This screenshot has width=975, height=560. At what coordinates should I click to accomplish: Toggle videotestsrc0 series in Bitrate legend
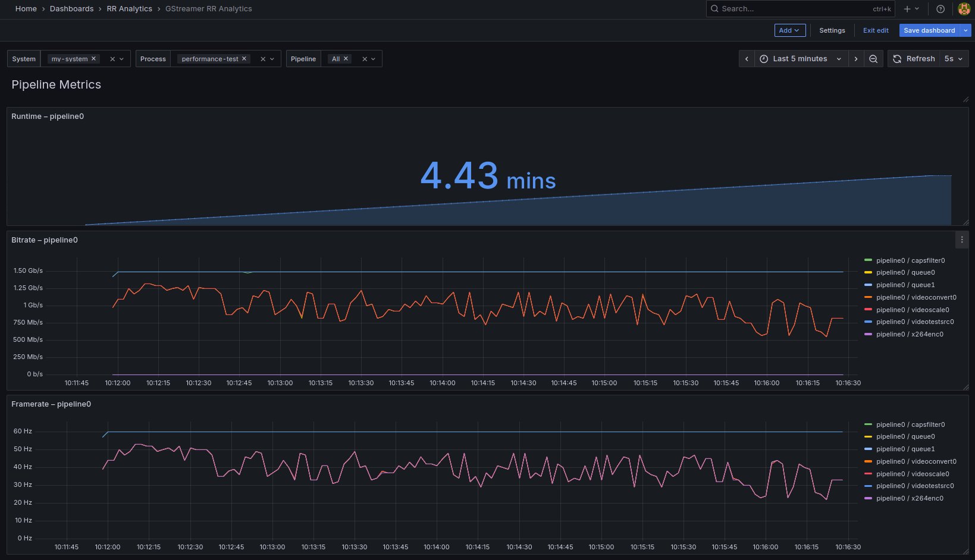point(915,322)
